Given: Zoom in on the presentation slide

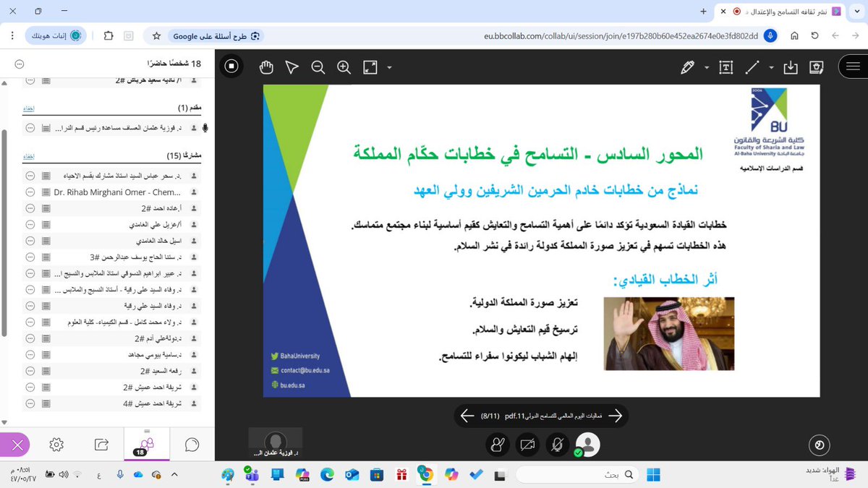Looking at the screenshot, I should (344, 67).
